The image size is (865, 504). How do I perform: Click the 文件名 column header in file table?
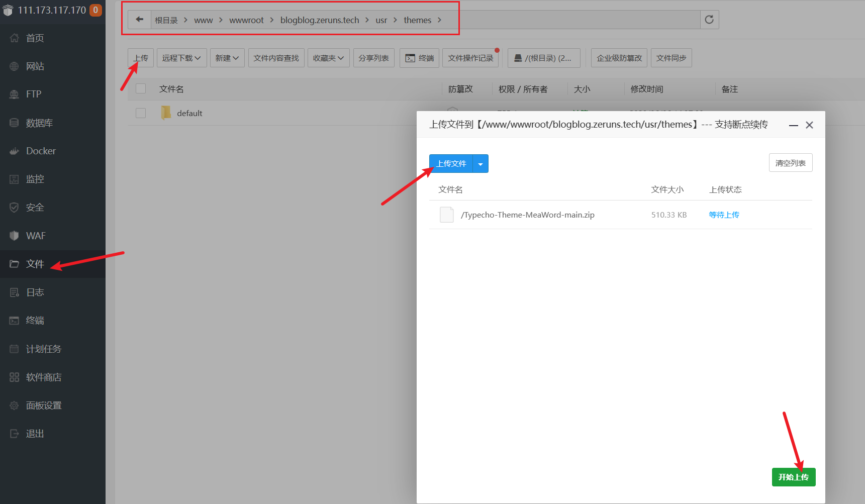tap(171, 89)
